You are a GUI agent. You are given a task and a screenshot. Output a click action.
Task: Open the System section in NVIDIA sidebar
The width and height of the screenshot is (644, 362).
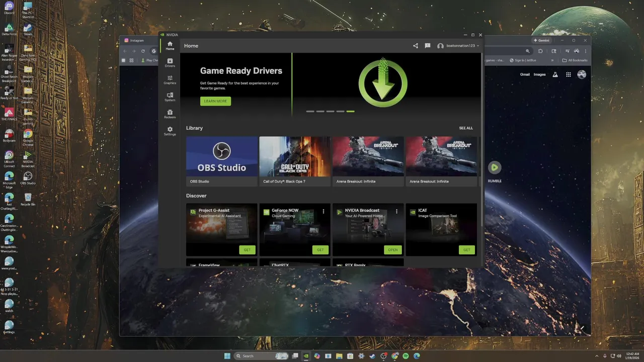170,97
